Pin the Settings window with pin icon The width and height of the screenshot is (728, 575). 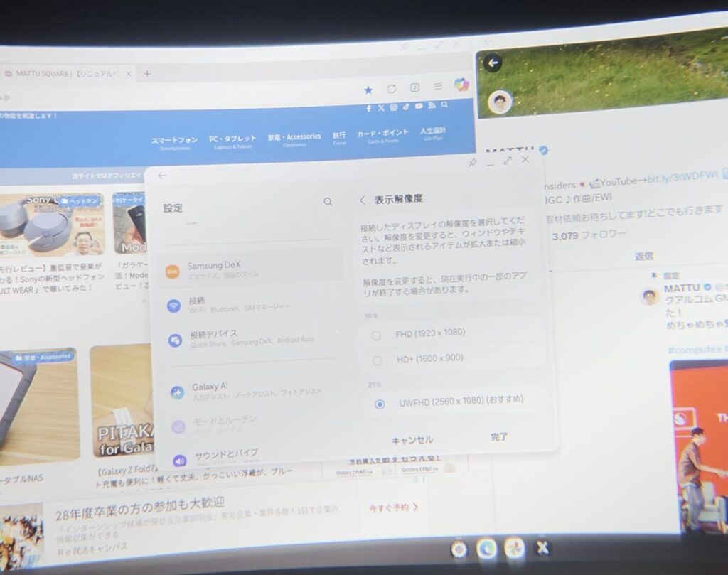tap(473, 163)
